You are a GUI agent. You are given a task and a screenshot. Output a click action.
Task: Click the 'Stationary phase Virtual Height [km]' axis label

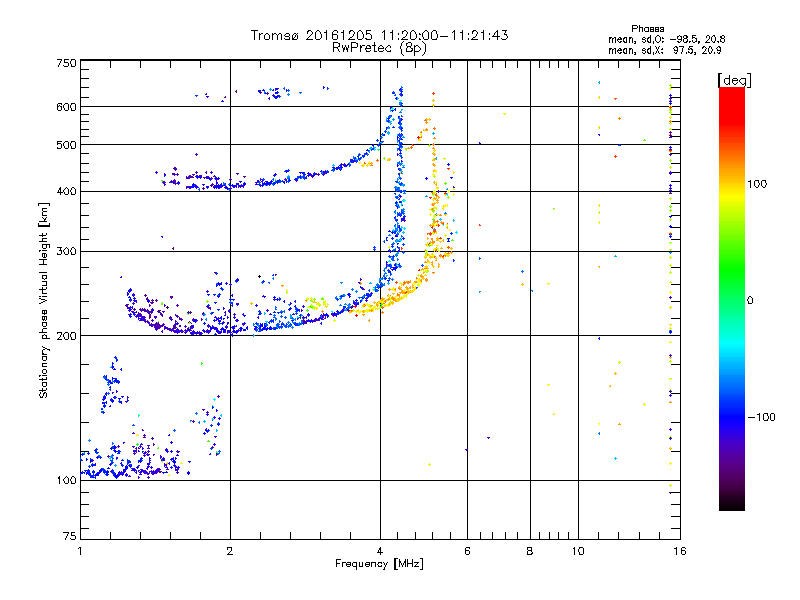point(43,300)
